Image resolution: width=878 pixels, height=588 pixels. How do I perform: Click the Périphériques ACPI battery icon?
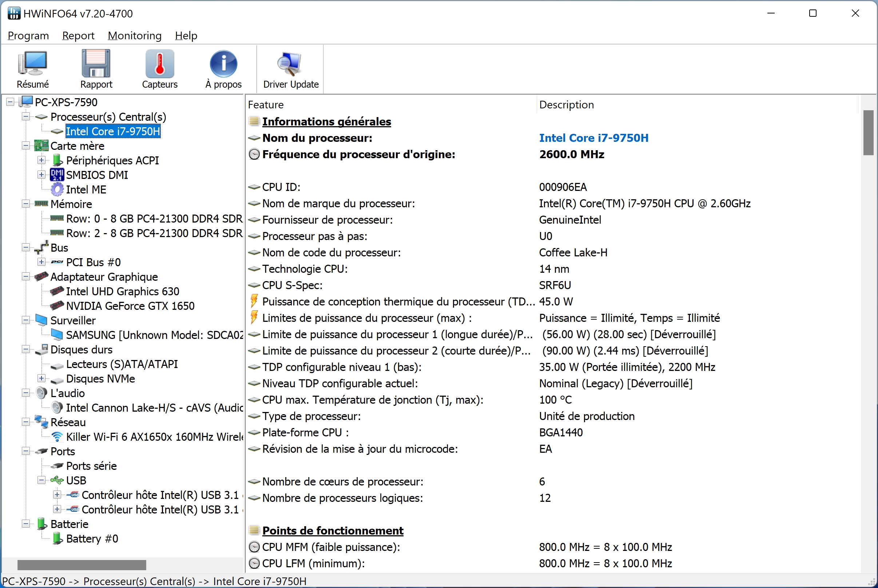57,160
